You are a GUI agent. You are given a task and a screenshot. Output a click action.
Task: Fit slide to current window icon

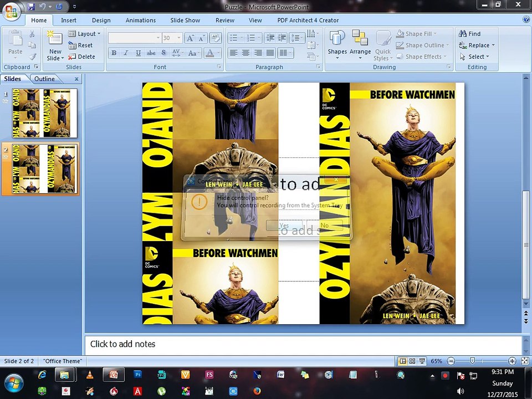525,361
